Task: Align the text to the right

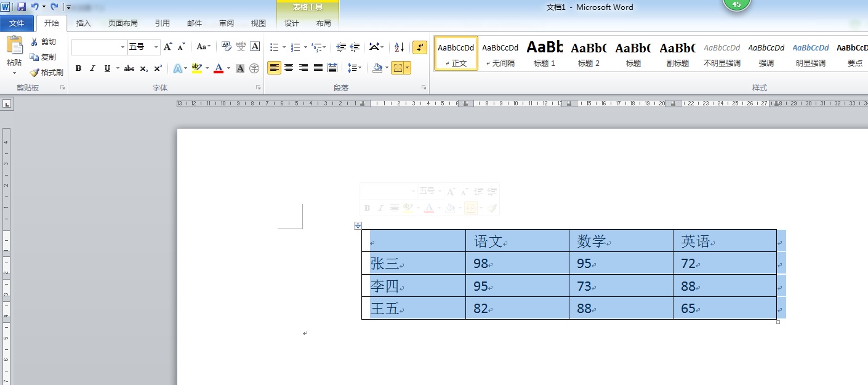Action: pos(303,68)
